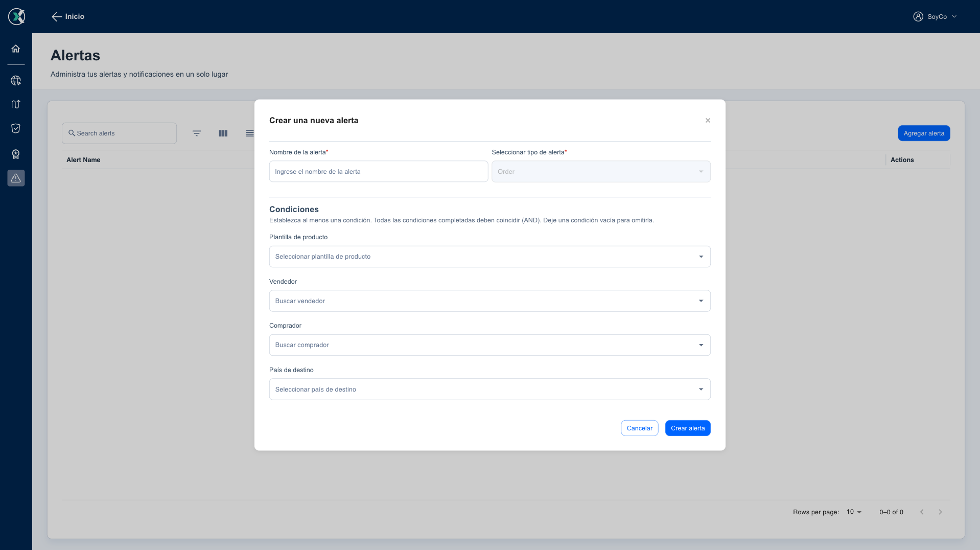
Task: Click the 0–0 of 0 pagination text
Action: tap(891, 512)
